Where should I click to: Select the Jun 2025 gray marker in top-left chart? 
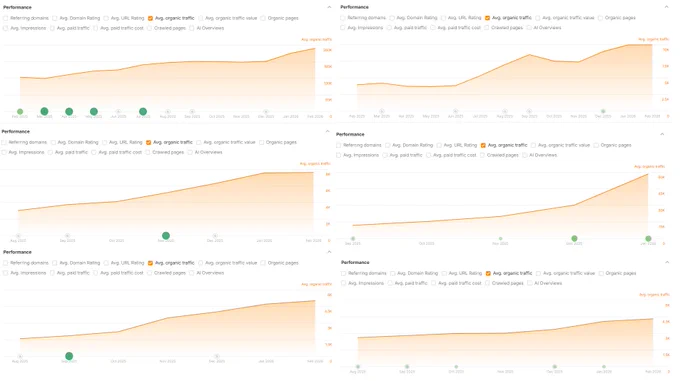tap(118, 112)
